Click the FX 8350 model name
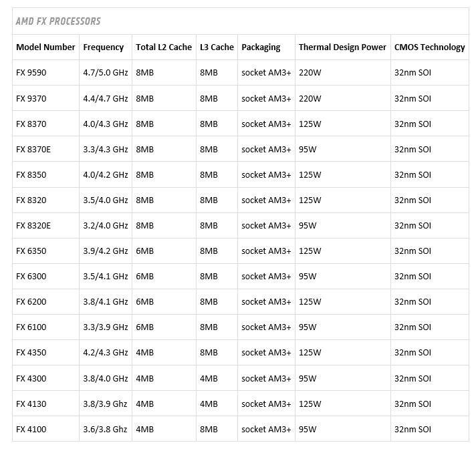Image resolution: width=476 pixels, height=459 pixels. (x=31, y=175)
